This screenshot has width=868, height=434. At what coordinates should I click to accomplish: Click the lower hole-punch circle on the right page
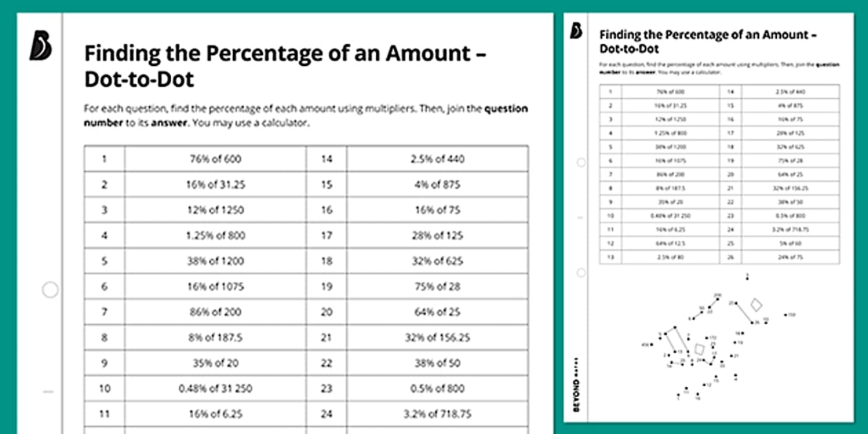[581, 272]
